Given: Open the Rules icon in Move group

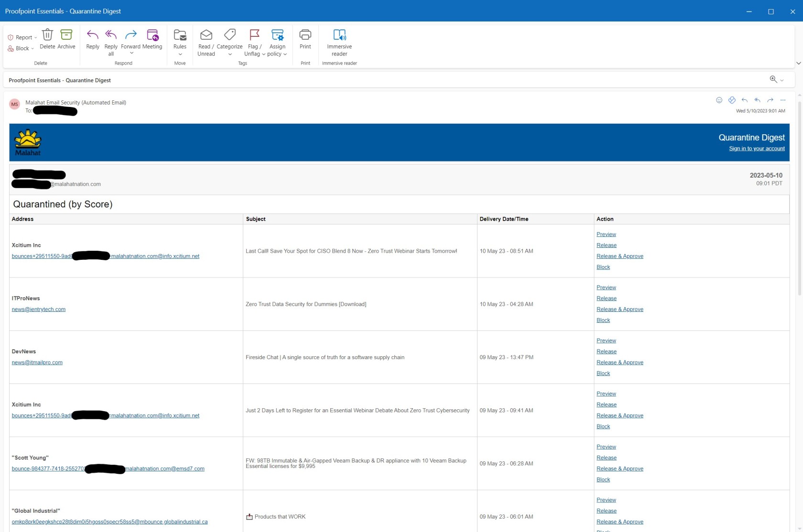Looking at the screenshot, I should (180, 35).
